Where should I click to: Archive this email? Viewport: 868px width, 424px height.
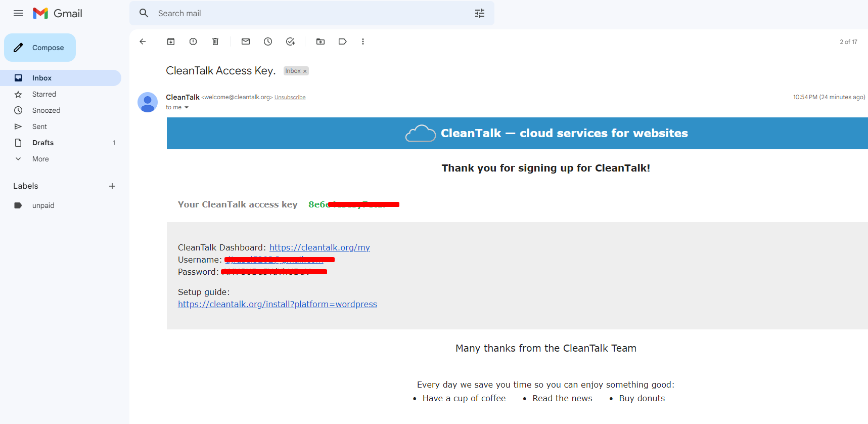[171, 41]
